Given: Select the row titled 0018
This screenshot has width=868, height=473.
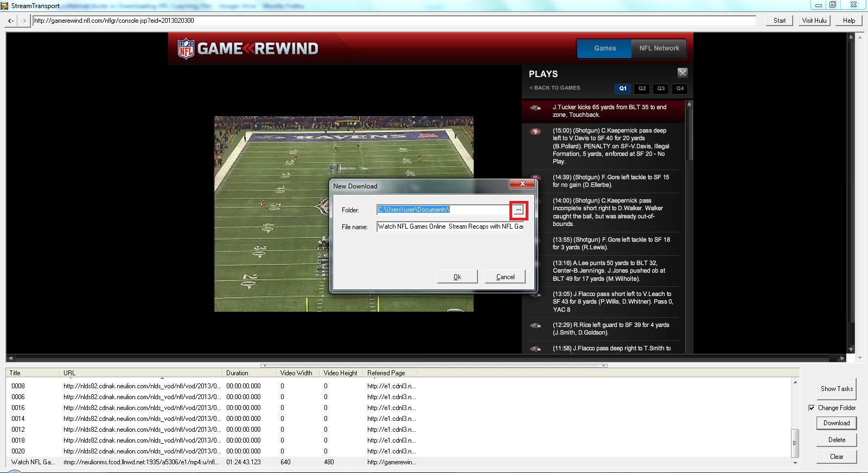Looking at the screenshot, I should pyautogui.click(x=399, y=440).
